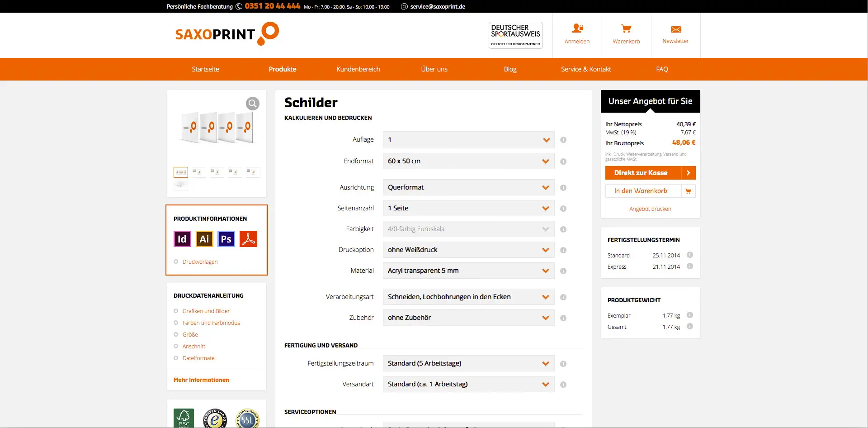Open the Warenkorb cart icon in header
Viewport: 868px width, 428px height.
click(x=626, y=29)
